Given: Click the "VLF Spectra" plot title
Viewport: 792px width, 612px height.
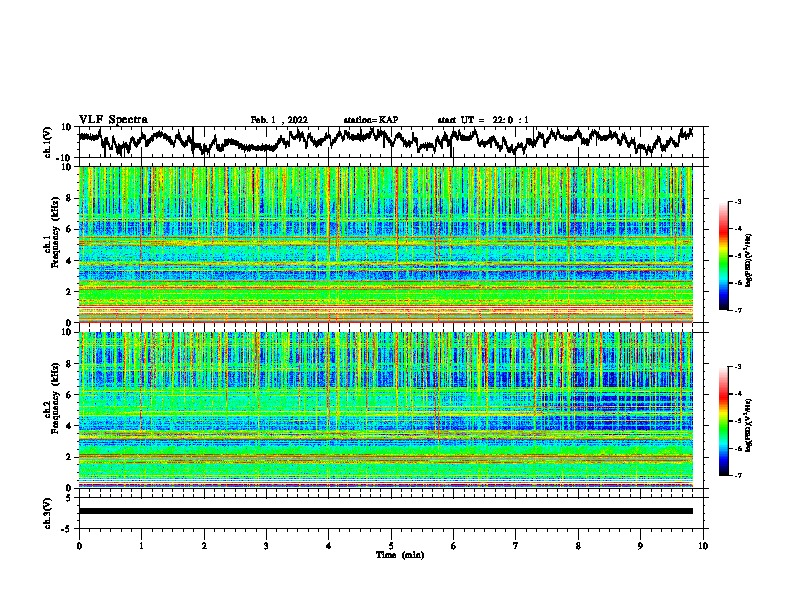Looking at the screenshot, I should pos(113,120).
